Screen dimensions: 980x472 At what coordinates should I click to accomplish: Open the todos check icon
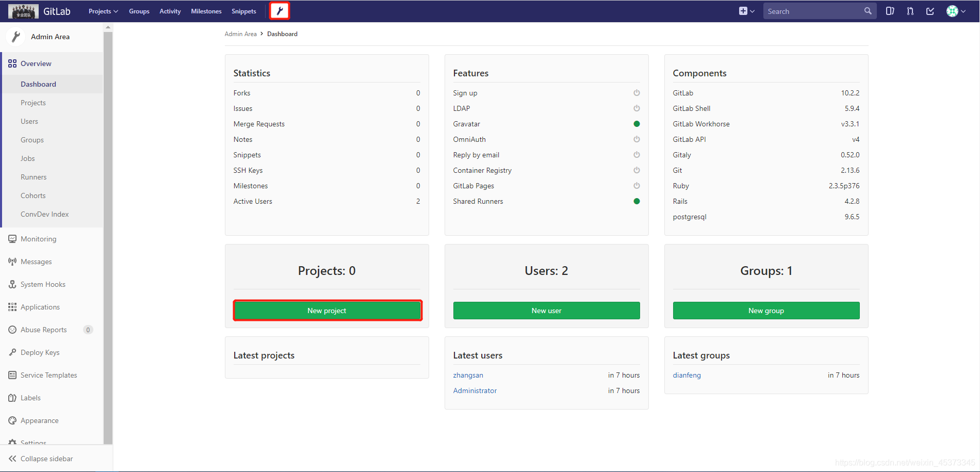[x=930, y=11]
